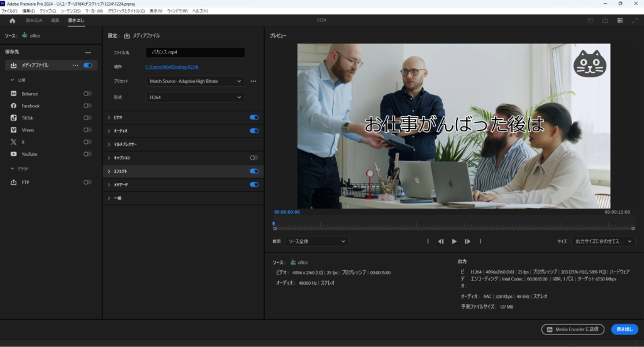Open the 形式 H.264 format dropdown
Screen dimensions: 644x347
(x=195, y=97)
